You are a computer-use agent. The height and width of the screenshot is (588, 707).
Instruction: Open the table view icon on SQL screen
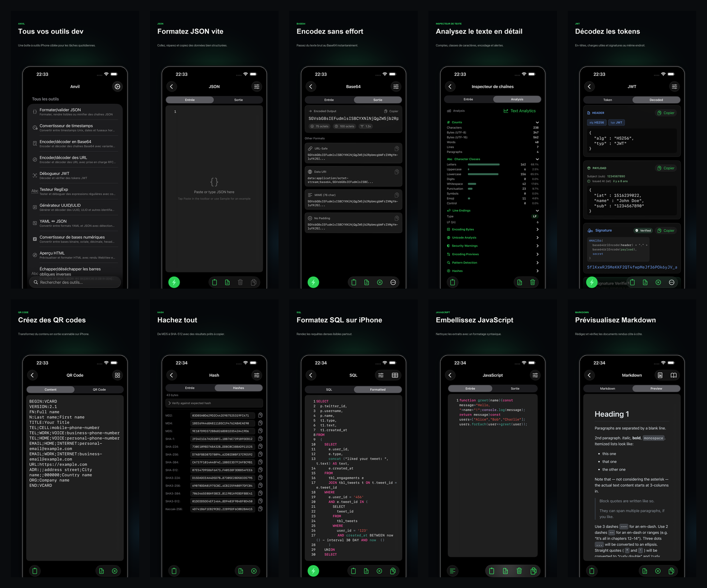pyautogui.click(x=395, y=375)
